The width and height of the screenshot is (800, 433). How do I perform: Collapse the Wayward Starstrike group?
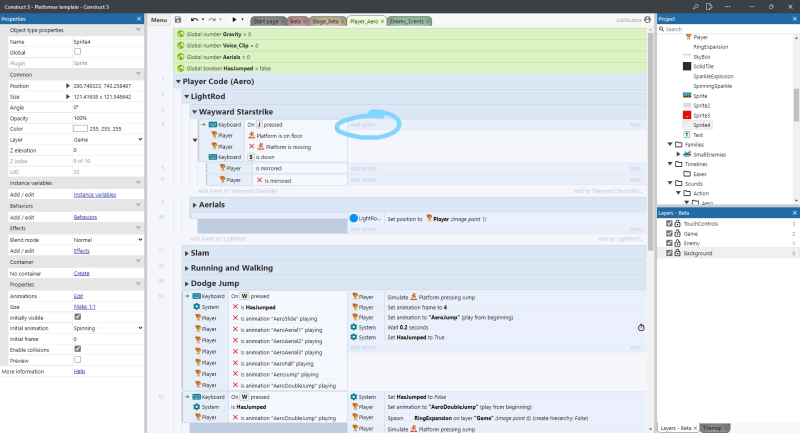tap(194, 112)
